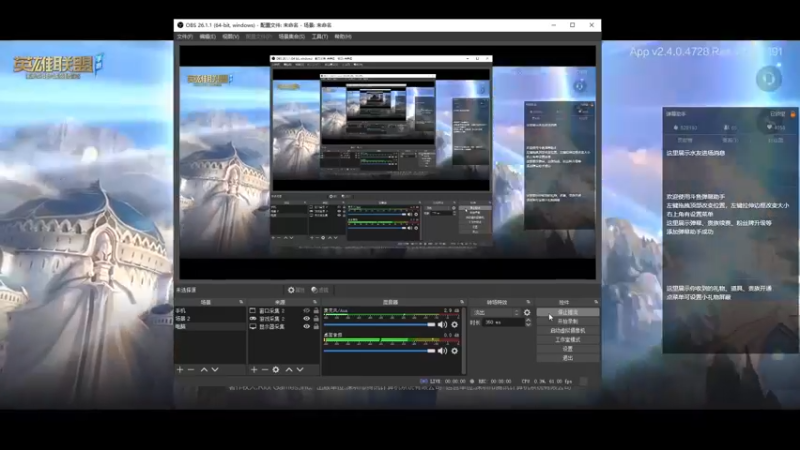Open transition properties gear icon
This screenshot has height=450, width=800.
pyautogui.click(x=527, y=313)
